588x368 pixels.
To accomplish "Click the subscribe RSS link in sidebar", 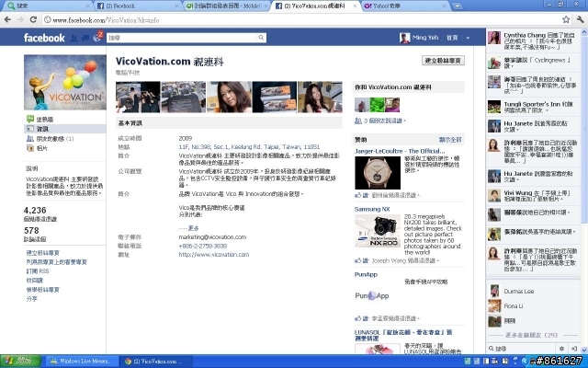I will tap(38, 271).
